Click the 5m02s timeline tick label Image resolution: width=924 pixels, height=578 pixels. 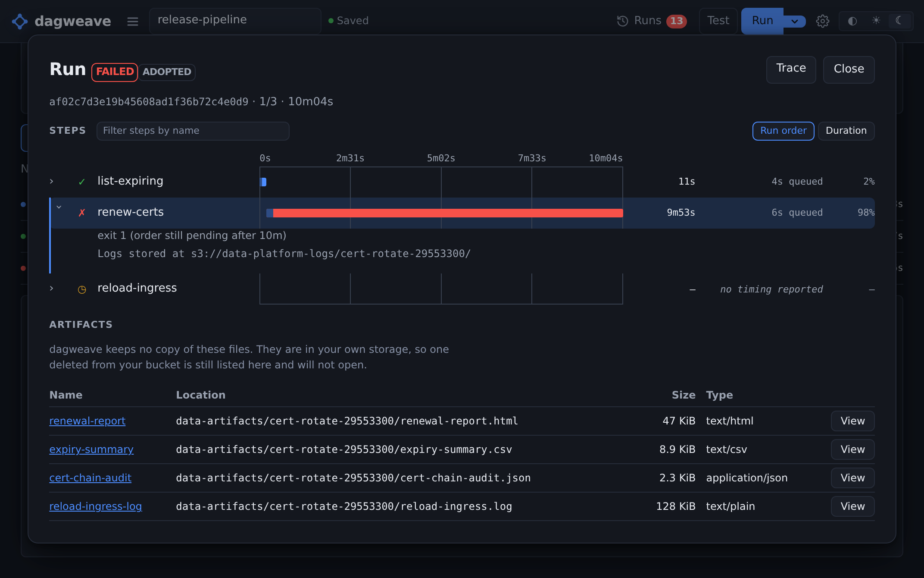point(441,158)
